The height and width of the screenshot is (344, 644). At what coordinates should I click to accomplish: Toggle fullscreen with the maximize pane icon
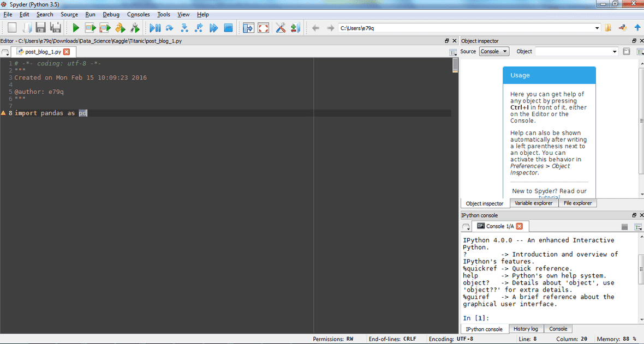coord(263,27)
